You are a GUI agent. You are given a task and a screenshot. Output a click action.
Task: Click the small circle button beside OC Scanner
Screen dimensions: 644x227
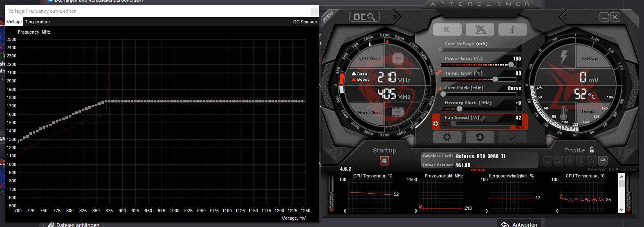click(395, 17)
